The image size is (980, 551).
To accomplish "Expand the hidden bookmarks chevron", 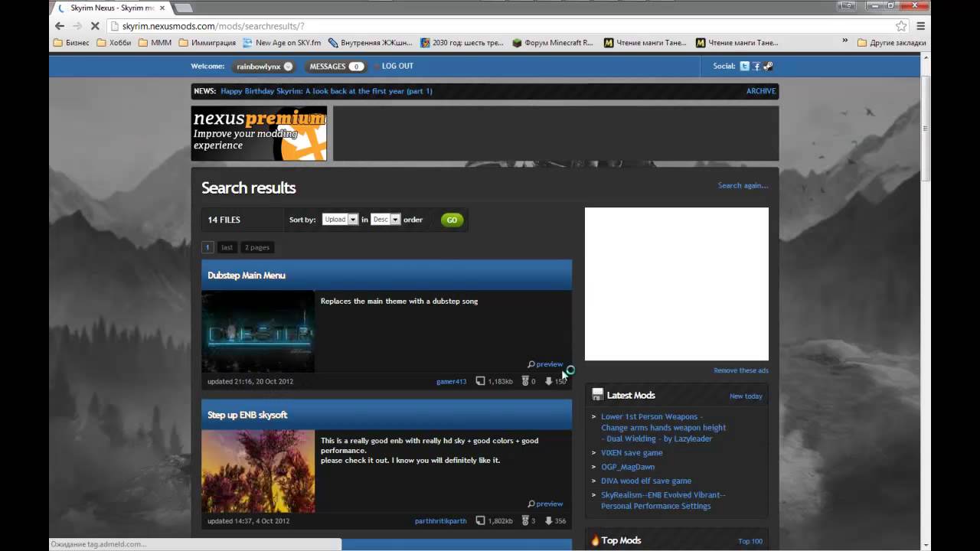I will pos(845,41).
